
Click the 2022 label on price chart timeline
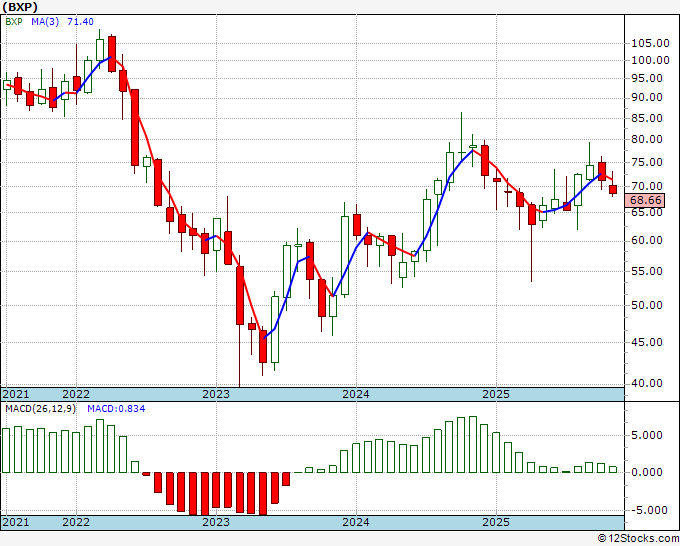[76, 394]
